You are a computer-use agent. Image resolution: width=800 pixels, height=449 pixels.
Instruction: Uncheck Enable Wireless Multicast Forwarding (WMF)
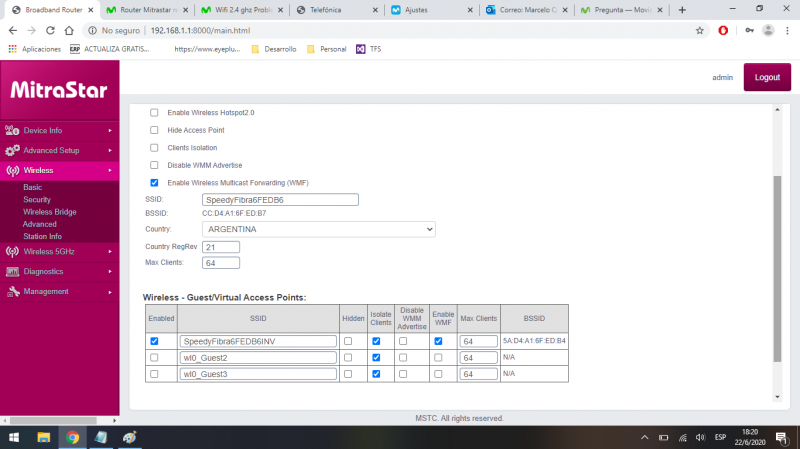154,183
